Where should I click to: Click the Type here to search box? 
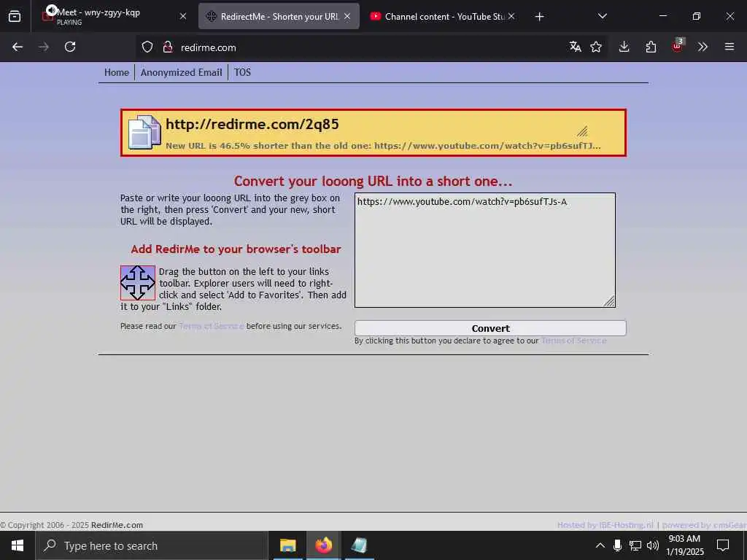(152, 545)
